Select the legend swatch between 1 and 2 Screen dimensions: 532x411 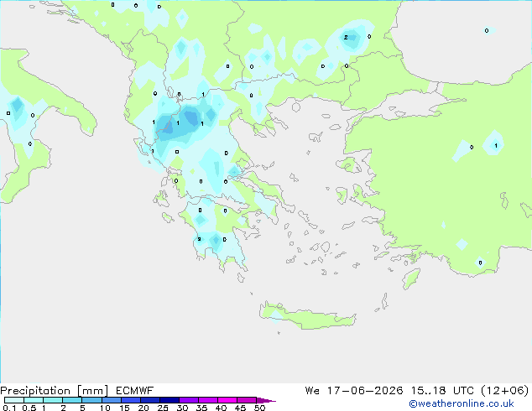point(53,400)
